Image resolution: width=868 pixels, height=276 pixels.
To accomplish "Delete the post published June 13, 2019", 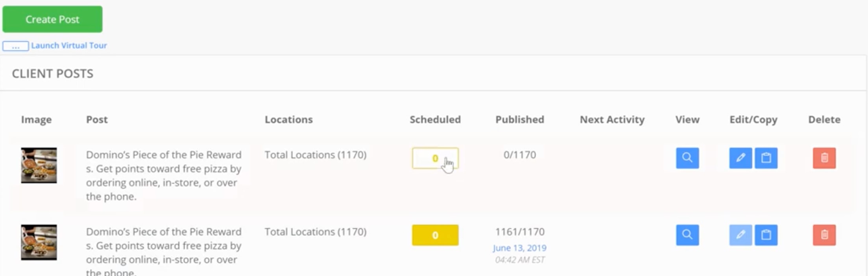I will pos(824,235).
